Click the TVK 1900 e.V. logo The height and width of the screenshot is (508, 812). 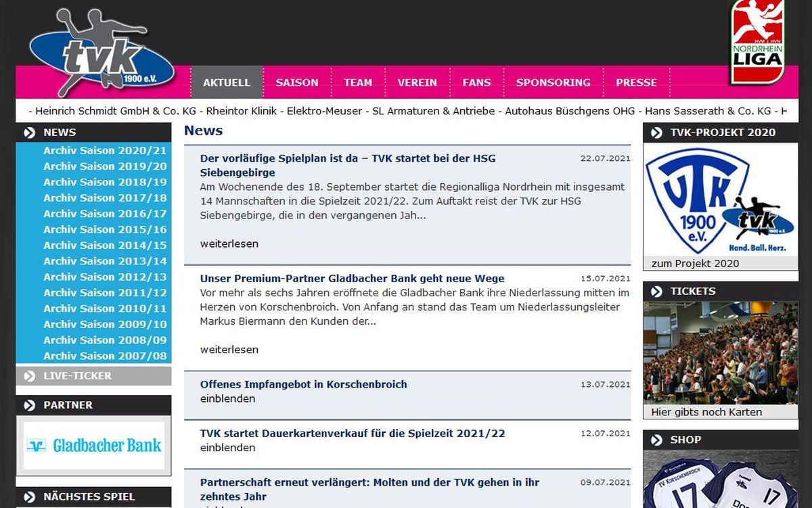coord(101,54)
